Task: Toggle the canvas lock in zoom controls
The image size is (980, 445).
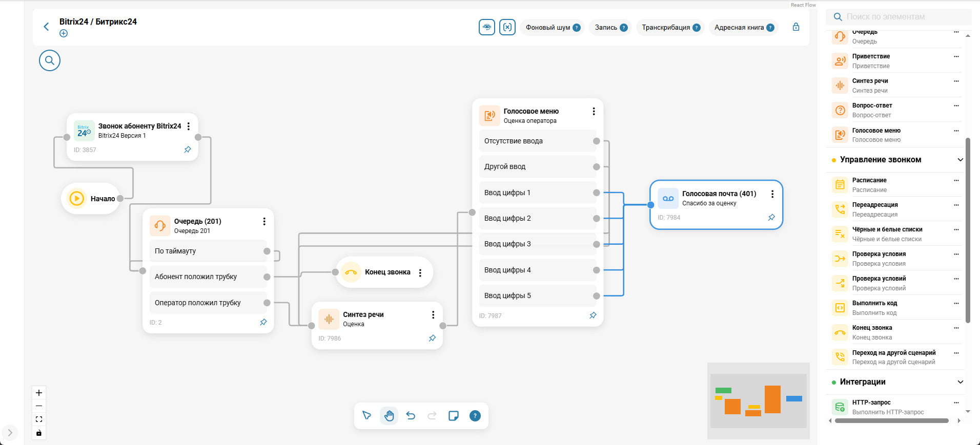Action: (39, 433)
